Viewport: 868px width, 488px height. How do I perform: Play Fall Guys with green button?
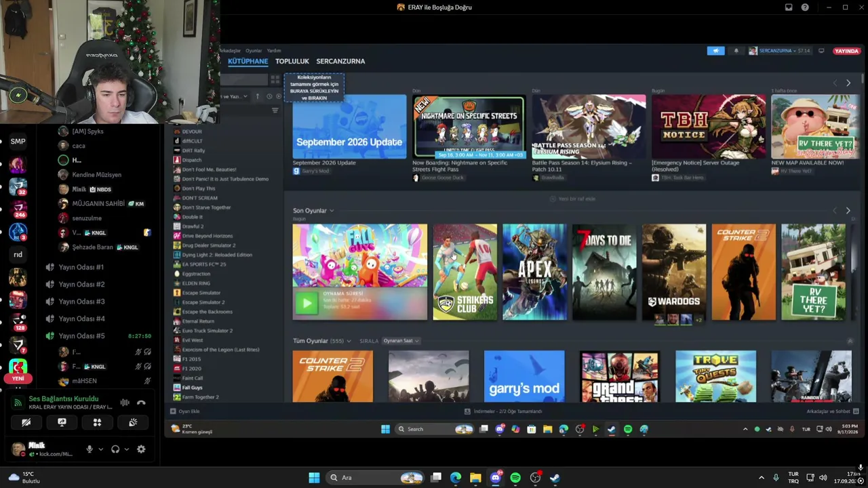[x=306, y=303]
